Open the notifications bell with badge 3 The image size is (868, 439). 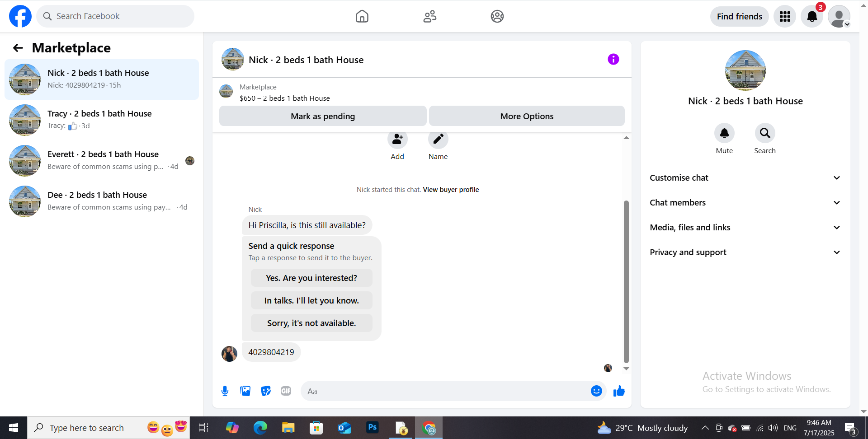tap(812, 17)
